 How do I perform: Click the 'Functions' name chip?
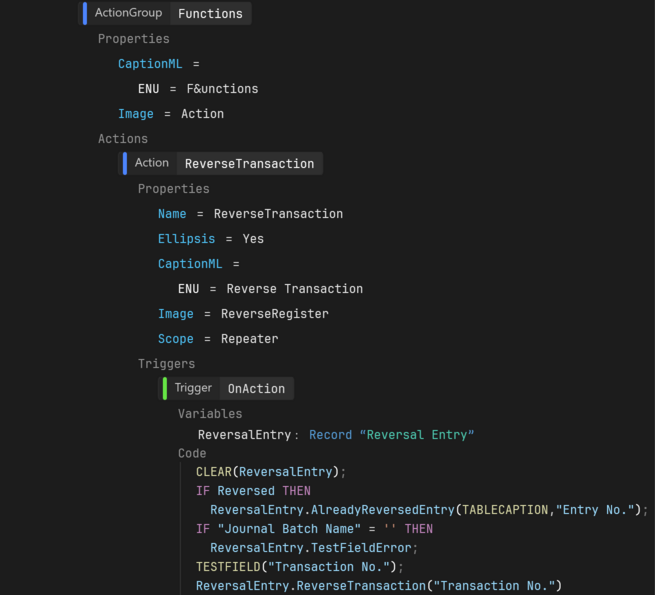click(x=211, y=13)
